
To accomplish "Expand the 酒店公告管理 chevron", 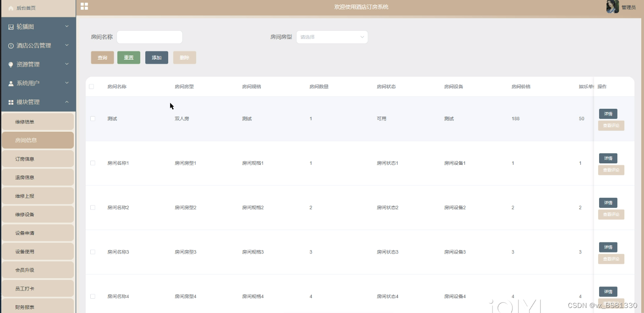I will pyautogui.click(x=66, y=45).
